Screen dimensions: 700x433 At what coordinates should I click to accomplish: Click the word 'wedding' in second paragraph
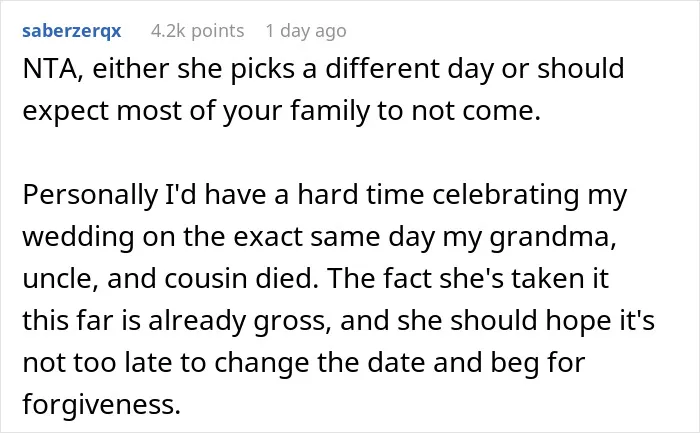(x=78, y=237)
